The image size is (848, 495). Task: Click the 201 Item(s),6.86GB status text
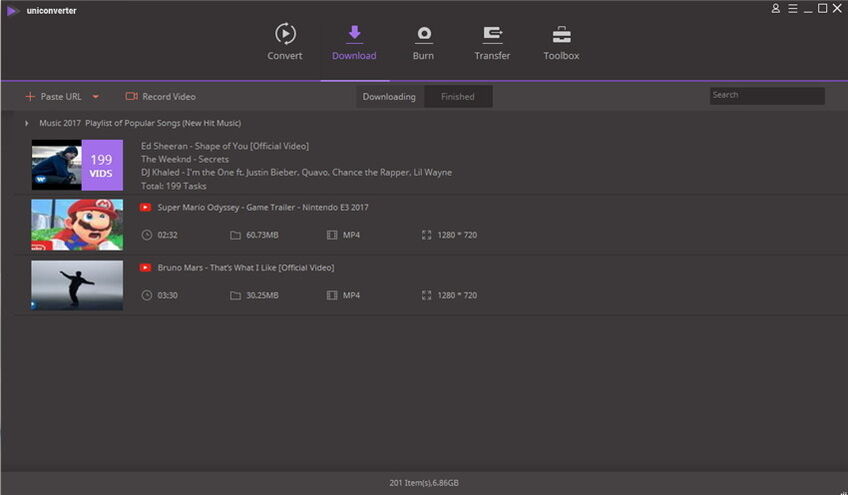(424, 483)
